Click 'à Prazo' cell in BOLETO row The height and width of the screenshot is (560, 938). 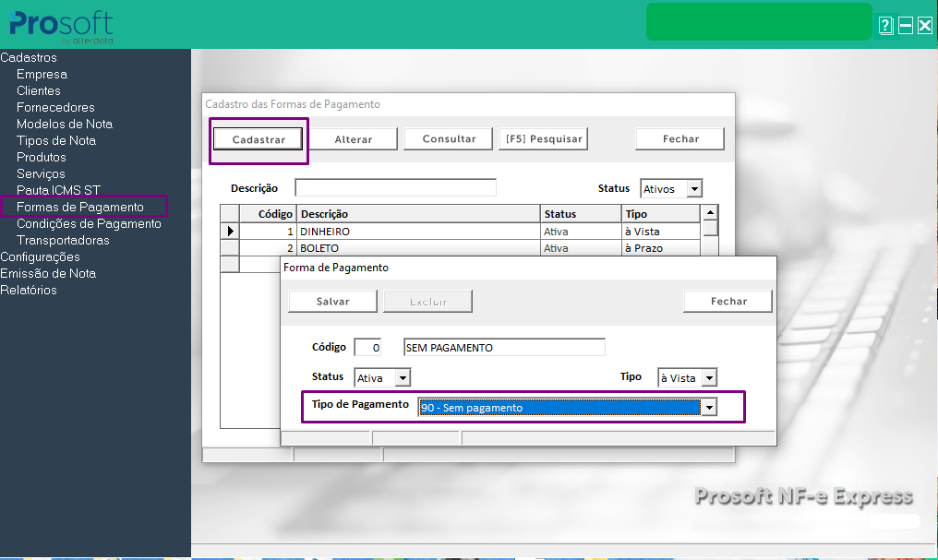tap(660, 248)
